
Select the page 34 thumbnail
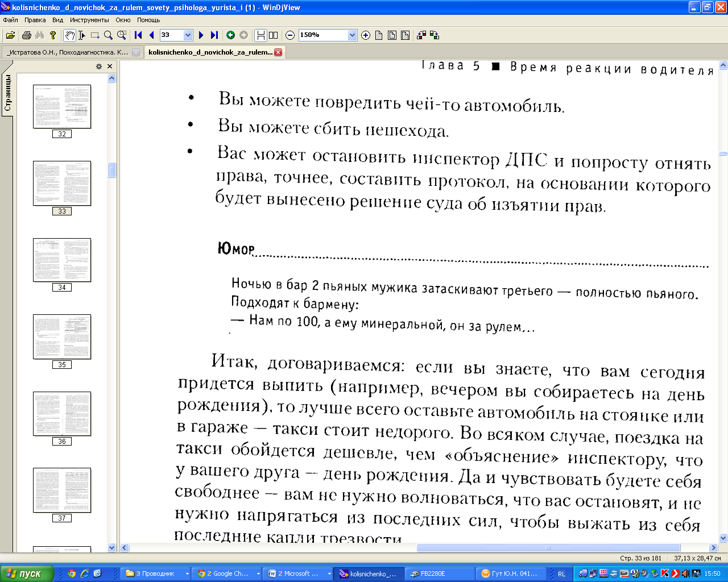point(62,260)
